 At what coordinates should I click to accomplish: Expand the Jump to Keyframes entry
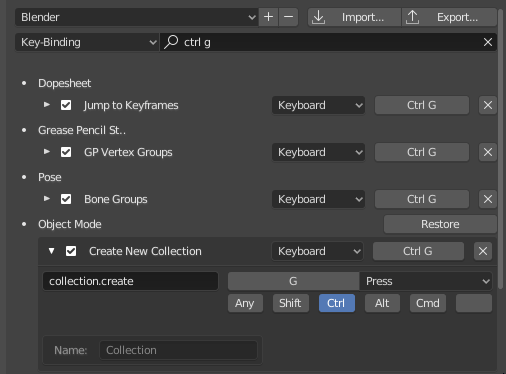coord(47,105)
